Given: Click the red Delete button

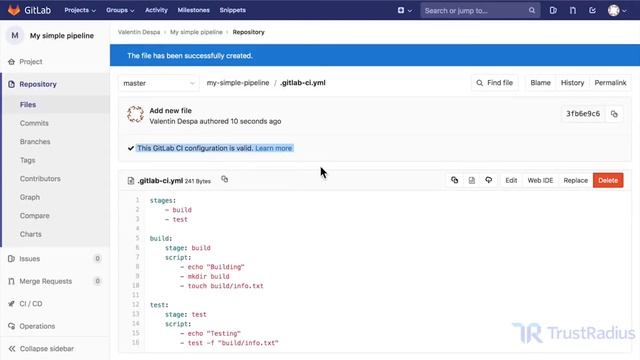Looking at the screenshot, I should pyautogui.click(x=608, y=180).
